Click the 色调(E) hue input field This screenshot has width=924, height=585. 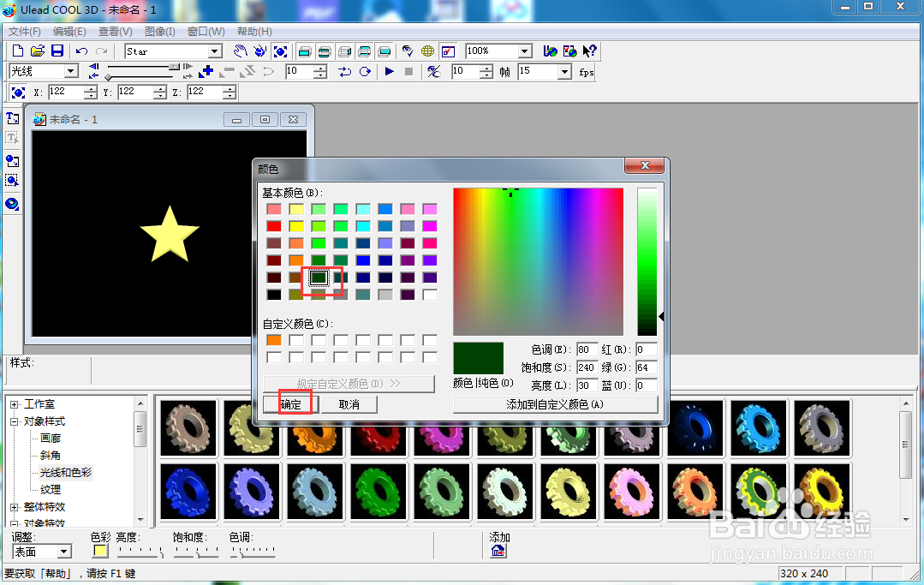587,350
